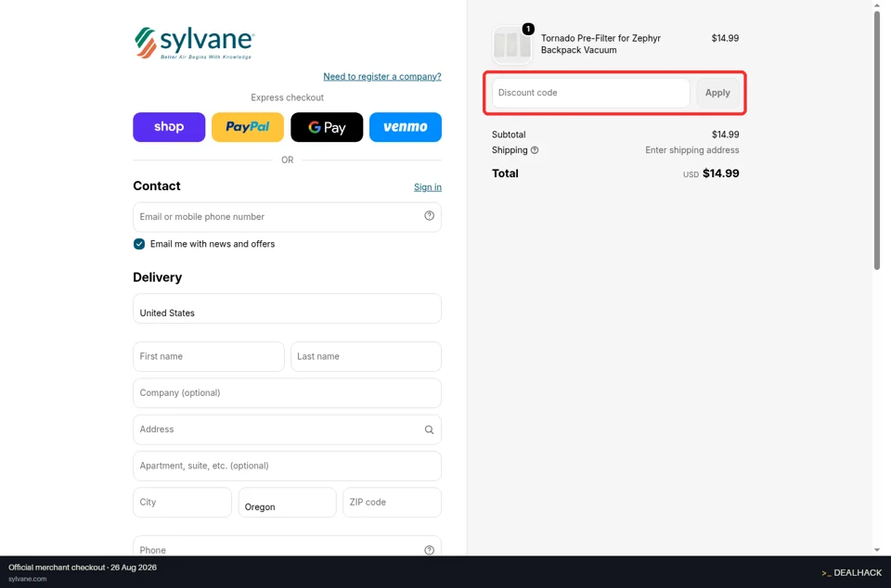
Task: Focus the City field
Action: tap(183, 503)
